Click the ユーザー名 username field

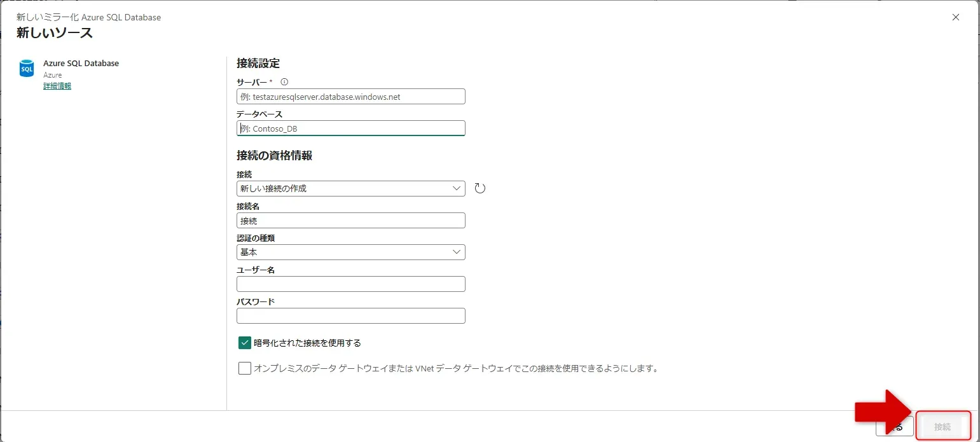tap(350, 284)
